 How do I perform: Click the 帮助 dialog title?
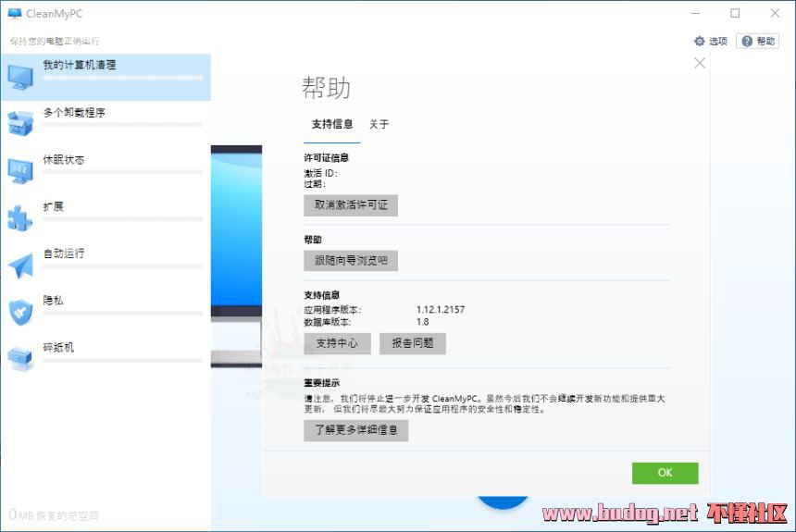tap(326, 88)
